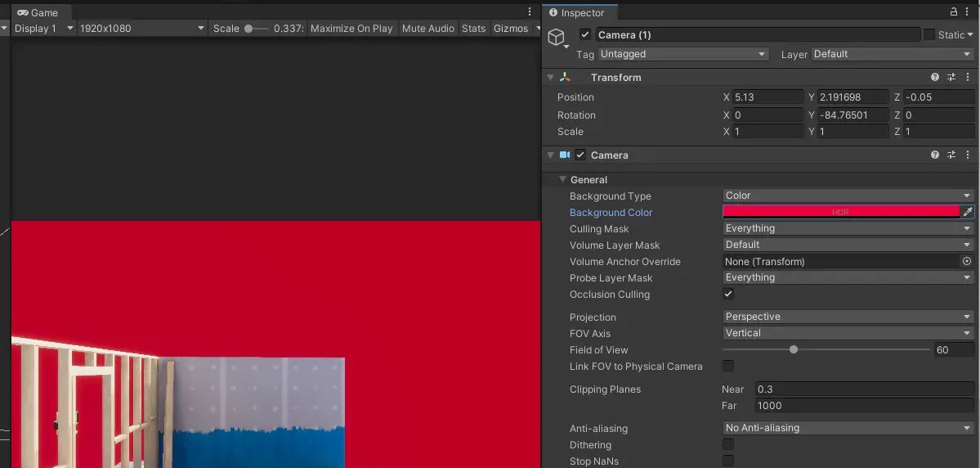Click the Scale Z field
The image size is (980, 468).
coord(938,132)
